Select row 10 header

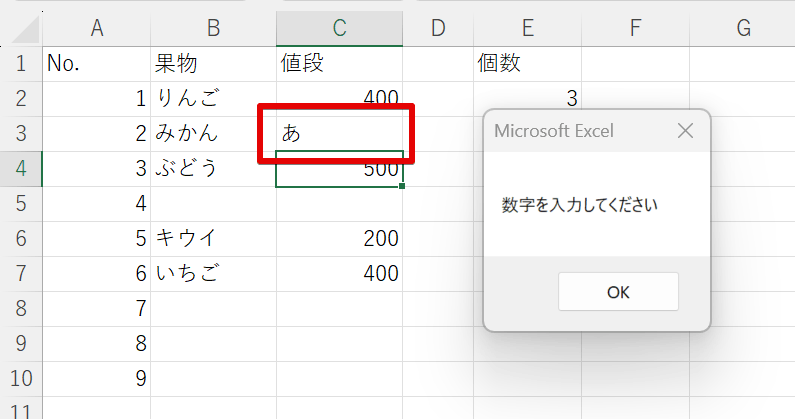21,379
